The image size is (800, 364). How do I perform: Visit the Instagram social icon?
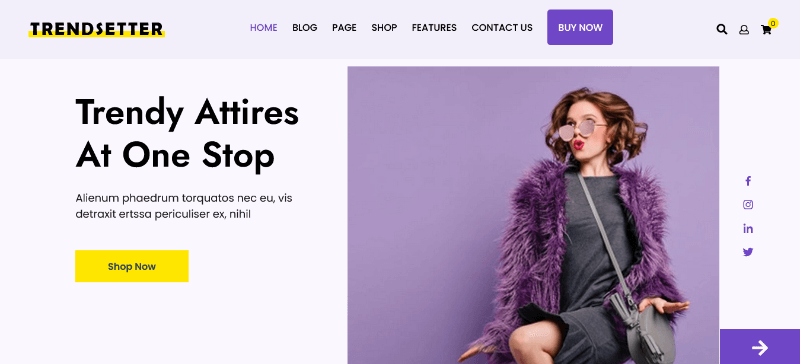coord(748,205)
